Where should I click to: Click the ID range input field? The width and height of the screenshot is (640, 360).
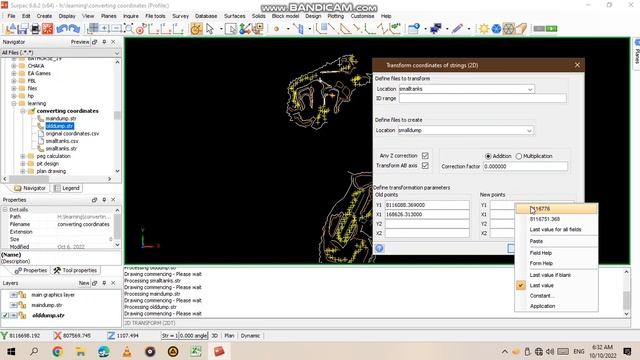coord(482,98)
